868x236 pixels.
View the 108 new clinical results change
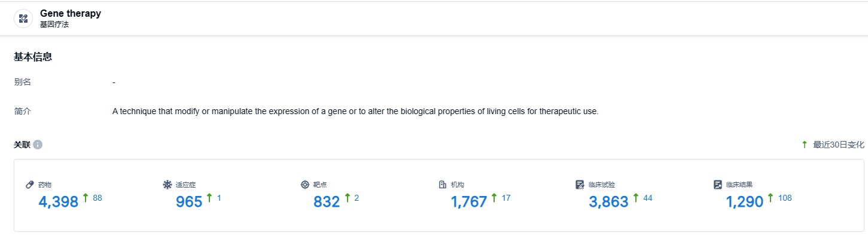(x=785, y=198)
